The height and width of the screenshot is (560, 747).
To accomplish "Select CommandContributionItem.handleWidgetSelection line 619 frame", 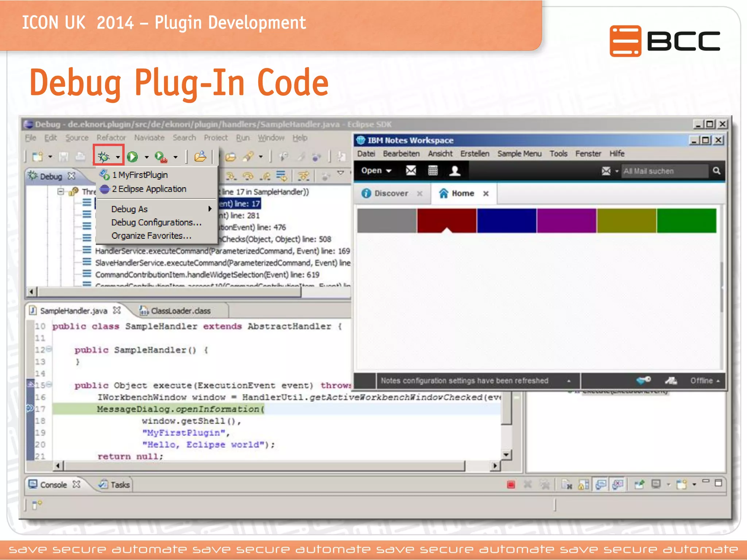I will point(207,275).
